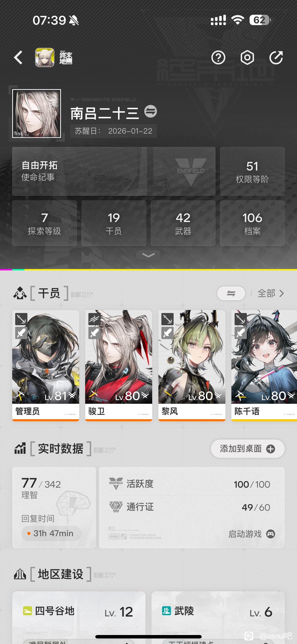Tap the plus icon on 添加到桌面

pos(271,449)
